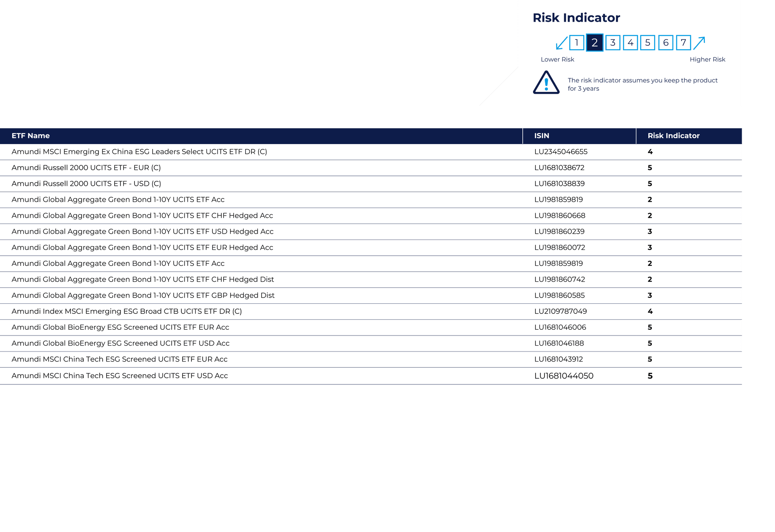This screenshot has height=532, width=775.
Task: Click Green Bond 1-10Y CHF Hedged Dist name
Action: coord(143,279)
